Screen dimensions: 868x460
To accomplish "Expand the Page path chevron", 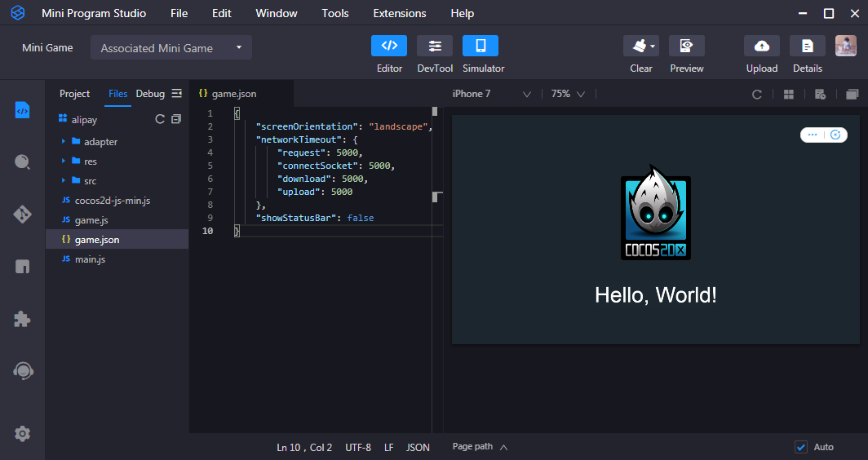I will point(503,447).
